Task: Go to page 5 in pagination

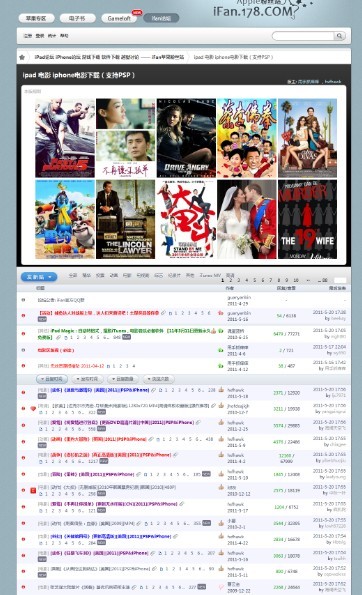Action: tap(254, 280)
